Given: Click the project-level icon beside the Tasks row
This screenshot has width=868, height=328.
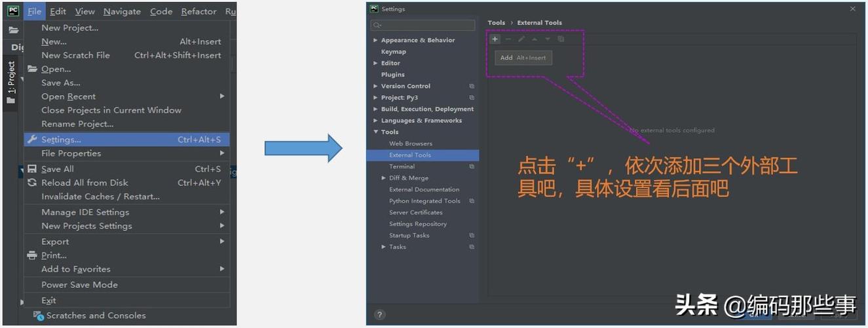Looking at the screenshot, I should pyautogui.click(x=472, y=247).
